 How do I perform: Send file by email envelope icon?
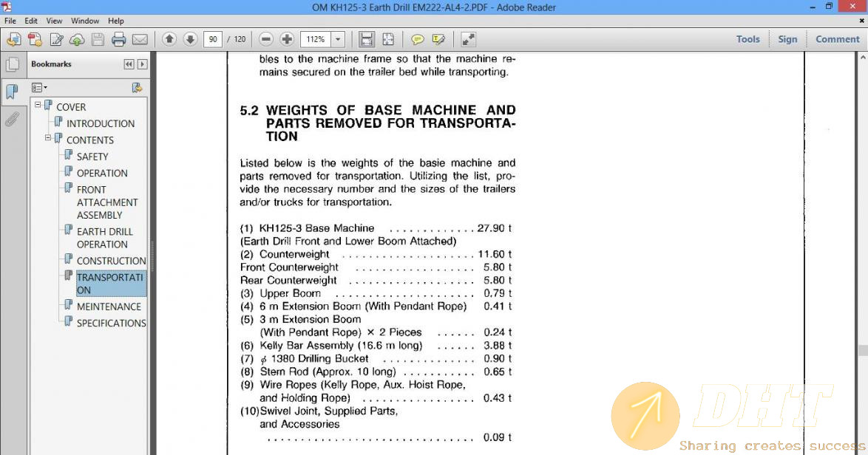pyautogui.click(x=140, y=39)
